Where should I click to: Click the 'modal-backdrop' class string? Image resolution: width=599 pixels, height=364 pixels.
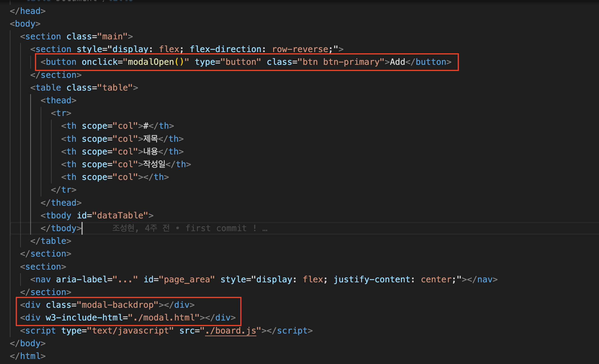[x=117, y=305]
